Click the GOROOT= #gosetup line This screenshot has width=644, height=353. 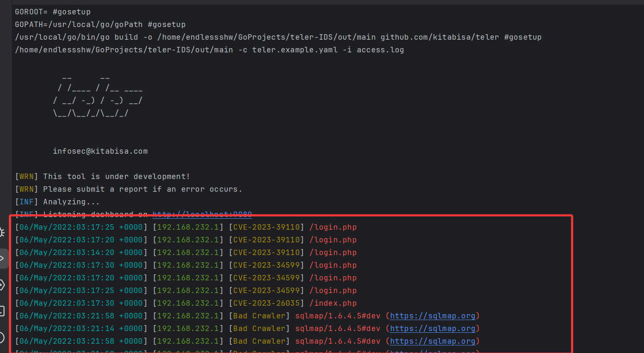tap(53, 12)
